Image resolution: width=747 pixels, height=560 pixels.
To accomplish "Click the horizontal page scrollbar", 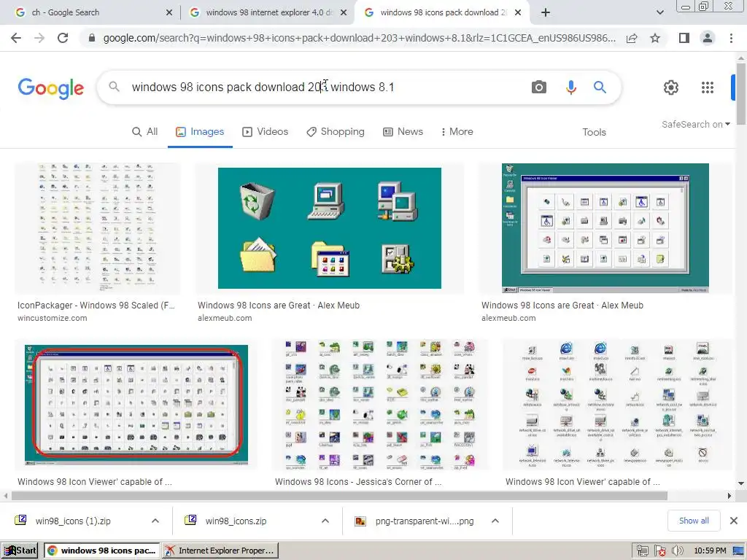I will coord(339,496).
